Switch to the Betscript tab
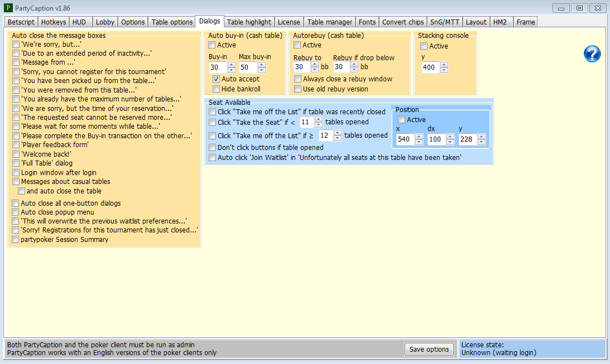 pos(21,22)
